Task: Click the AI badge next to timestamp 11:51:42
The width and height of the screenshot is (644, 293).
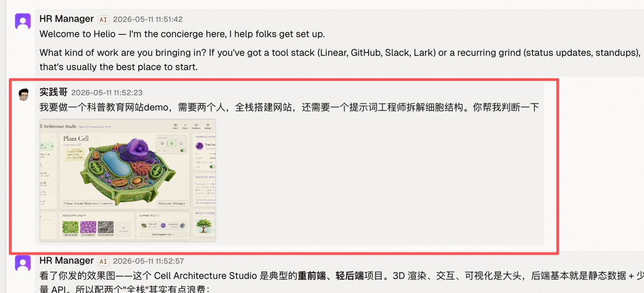Action: pos(103,20)
